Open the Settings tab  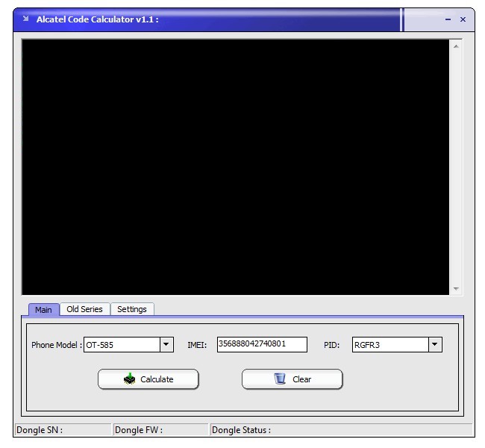132,309
